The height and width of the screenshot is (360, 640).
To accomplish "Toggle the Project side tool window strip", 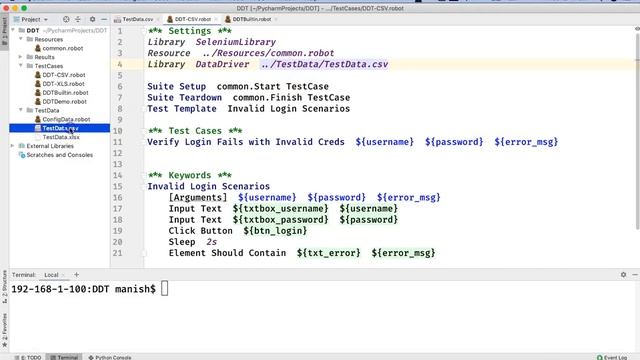I will 4,32.
